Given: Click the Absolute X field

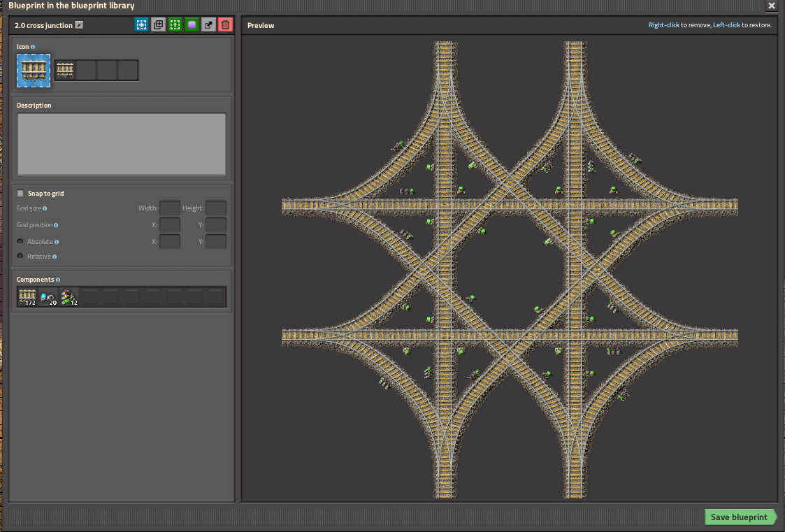Looking at the screenshot, I should [170, 241].
